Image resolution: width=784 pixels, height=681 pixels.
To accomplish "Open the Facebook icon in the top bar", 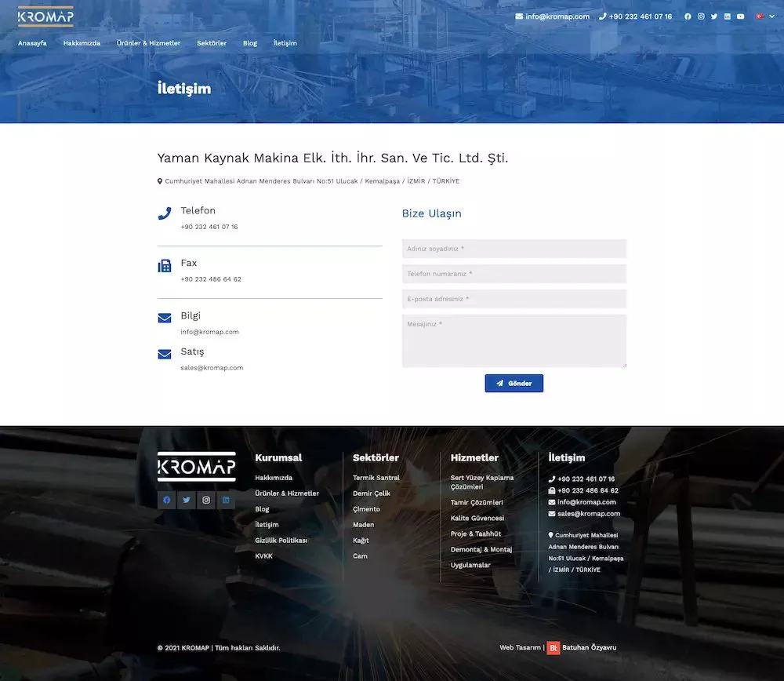I will point(688,16).
